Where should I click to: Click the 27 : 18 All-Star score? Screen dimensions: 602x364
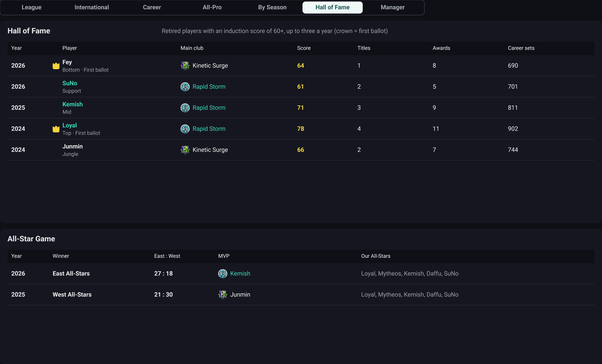click(163, 274)
